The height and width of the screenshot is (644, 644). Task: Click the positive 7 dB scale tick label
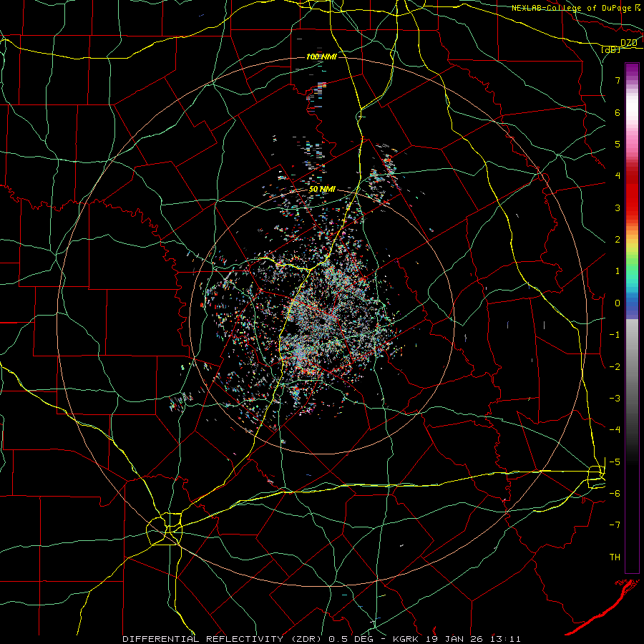tap(618, 80)
